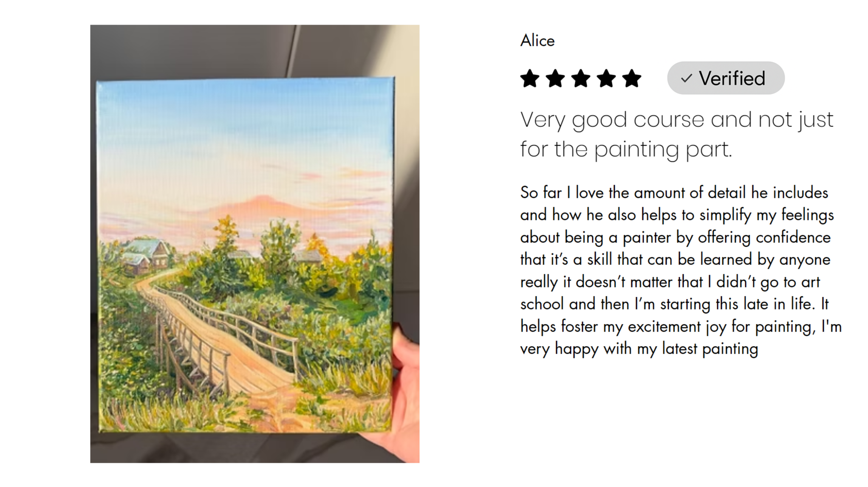This screenshot has width=868, height=487.
Task: Click the word Verified in the badge
Action: point(732,78)
